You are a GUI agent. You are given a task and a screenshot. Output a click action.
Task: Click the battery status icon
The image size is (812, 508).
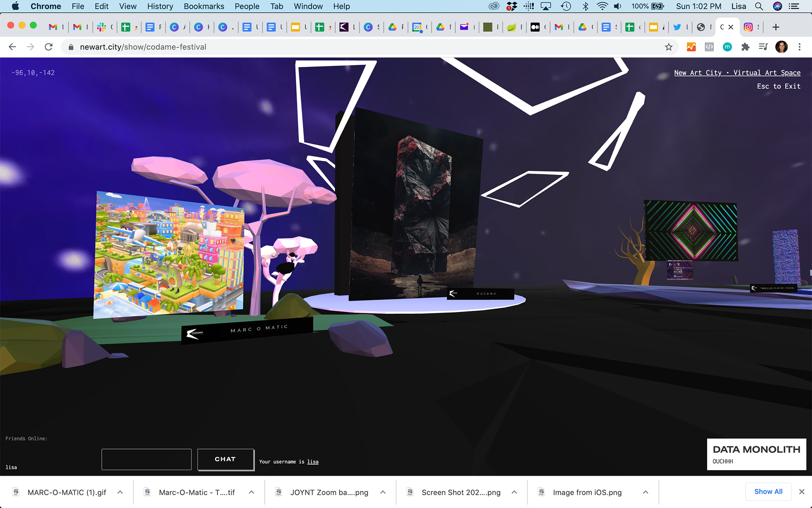click(658, 6)
